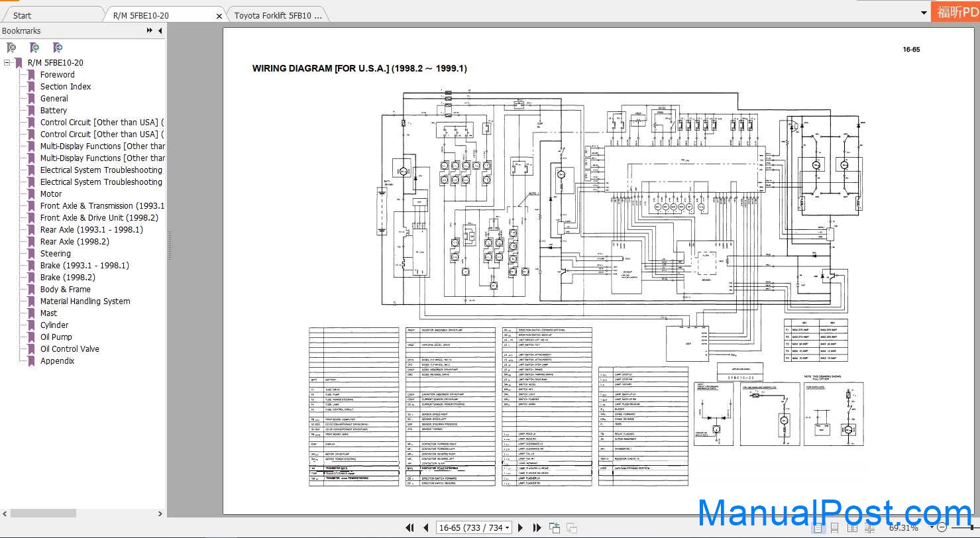This screenshot has height=538, width=980.
Task: Open the Cylinder bookmark
Action: (x=54, y=325)
